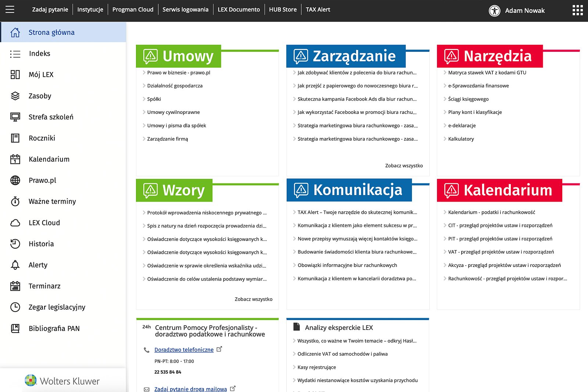Click the Terminarz calendar icon
The width and height of the screenshot is (588, 392).
coord(15,286)
